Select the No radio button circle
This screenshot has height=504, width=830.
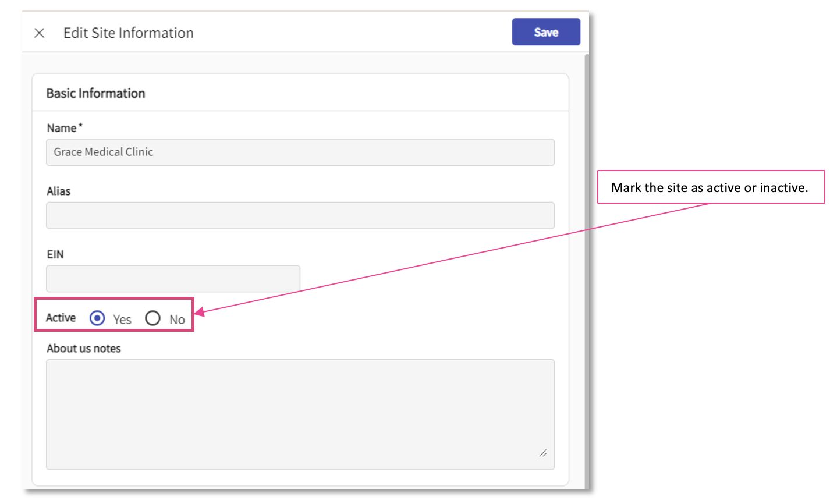click(x=153, y=318)
